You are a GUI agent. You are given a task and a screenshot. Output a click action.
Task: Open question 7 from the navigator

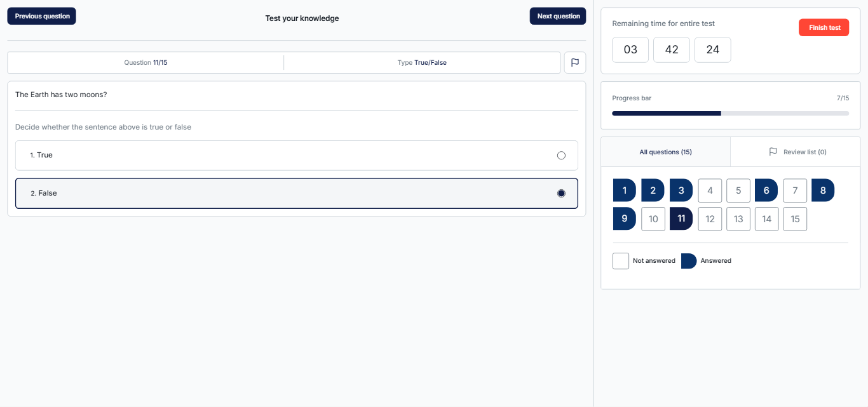(795, 190)
